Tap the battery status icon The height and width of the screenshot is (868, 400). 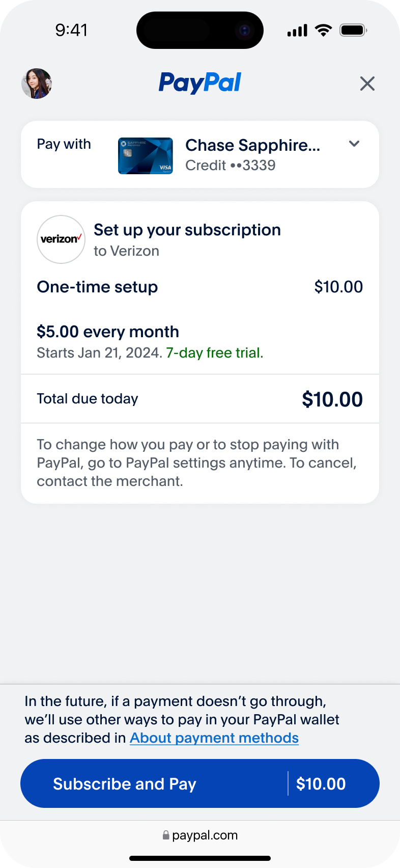353,30
